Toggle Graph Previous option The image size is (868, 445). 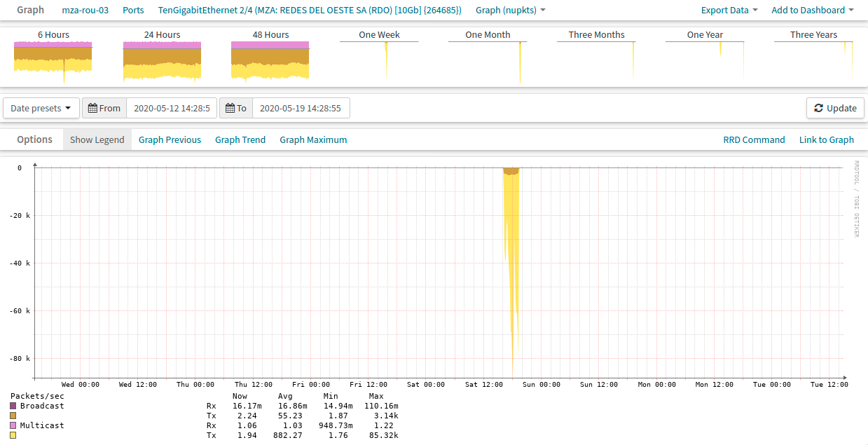coord(170,139)
